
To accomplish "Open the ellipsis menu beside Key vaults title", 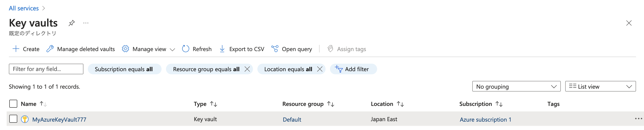I will tap(86, 23).
